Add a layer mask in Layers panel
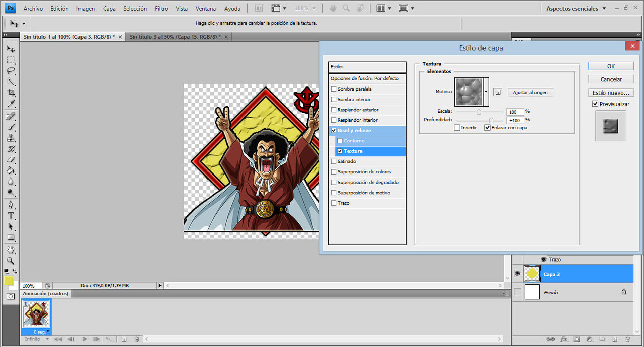Screen dimensions: 644x347 pyautogui.click(x=577, y=339)
